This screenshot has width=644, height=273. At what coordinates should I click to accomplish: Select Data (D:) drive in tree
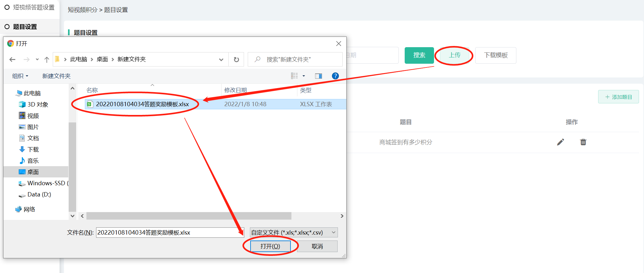[x=35, y=194]
